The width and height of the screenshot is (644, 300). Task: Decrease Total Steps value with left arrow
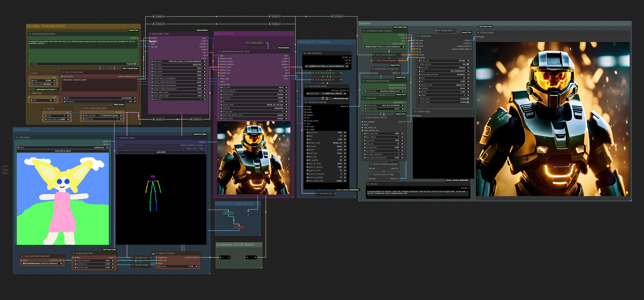(31, 100)
